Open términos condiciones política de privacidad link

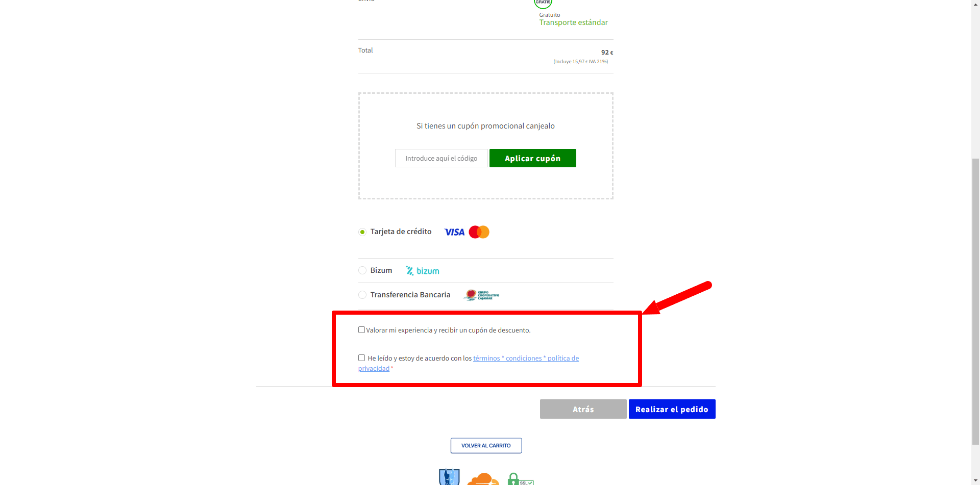(526, 359)
